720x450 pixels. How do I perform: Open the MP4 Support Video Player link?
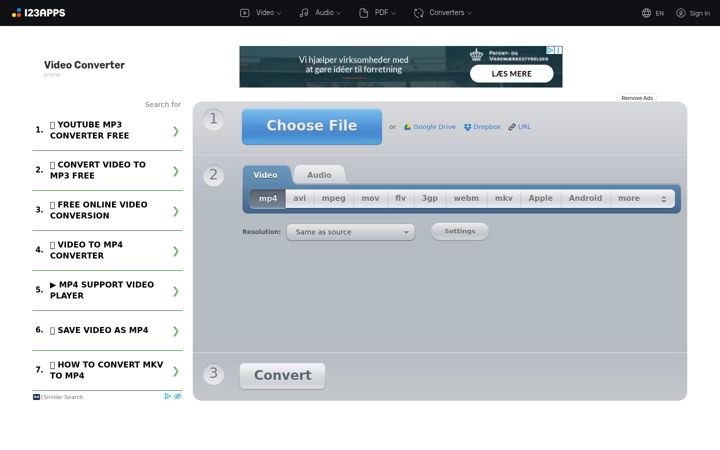(x=107, y=290)
